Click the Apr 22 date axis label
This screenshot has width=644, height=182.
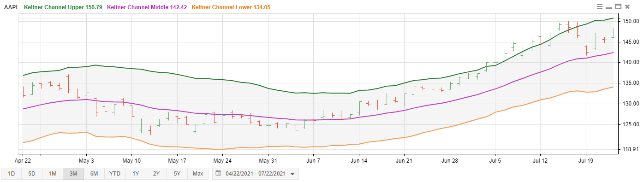(23, 161)
